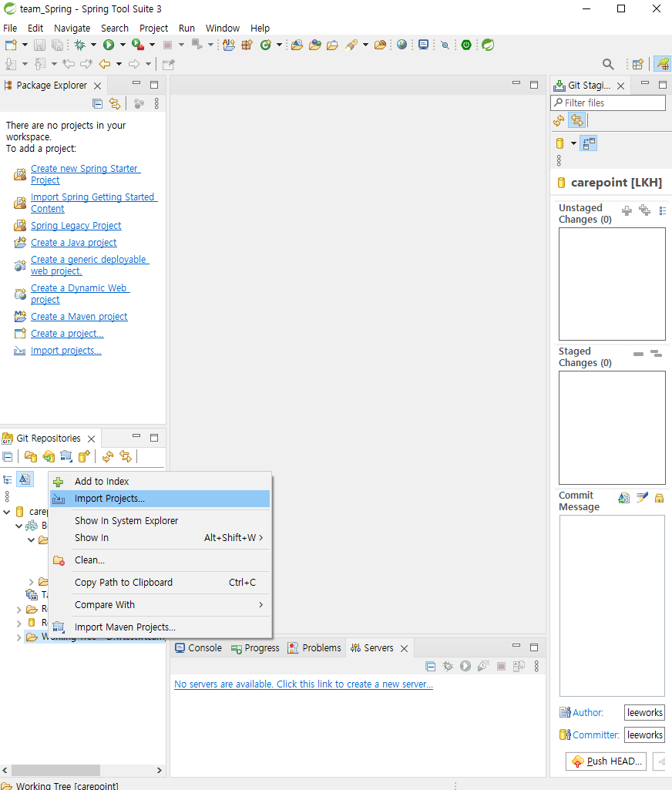This screenshot has height=790, width=672.
Task: Toggle the amend previous commit icon
Action: 623,498
